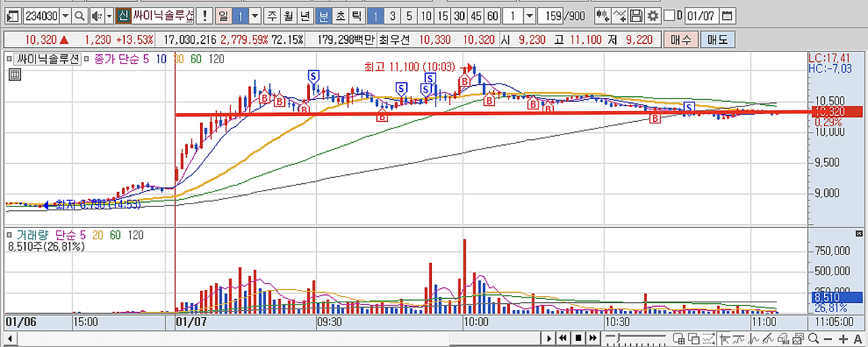Toggle the D checkbox beside date field
The width and height of the screenshot is (868, 347).
670,16
